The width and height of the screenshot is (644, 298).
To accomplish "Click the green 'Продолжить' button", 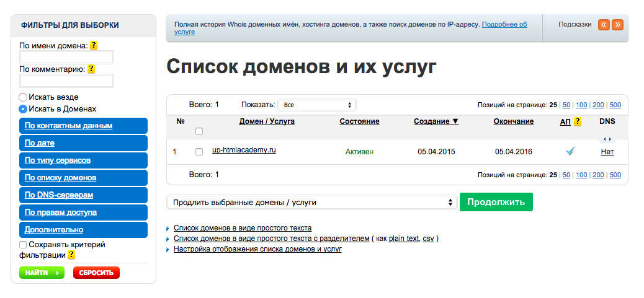I will point(496,202).
